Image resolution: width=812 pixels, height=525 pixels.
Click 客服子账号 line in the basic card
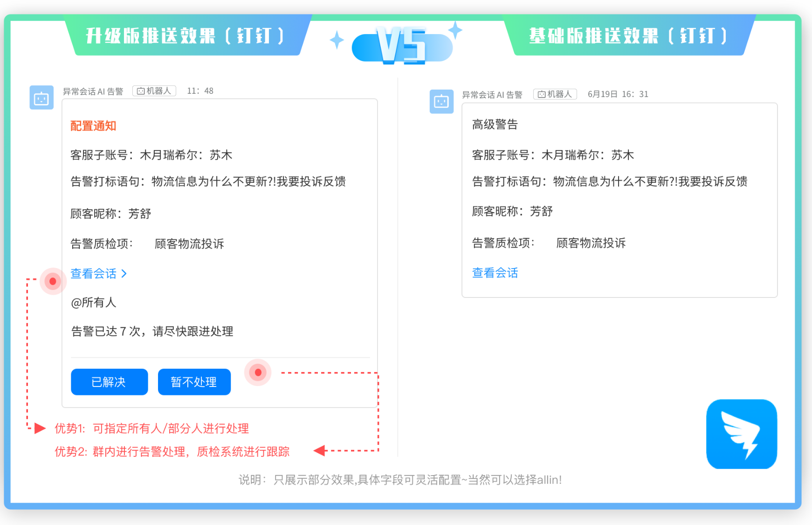pyautogui.click(x=553, y=155)
